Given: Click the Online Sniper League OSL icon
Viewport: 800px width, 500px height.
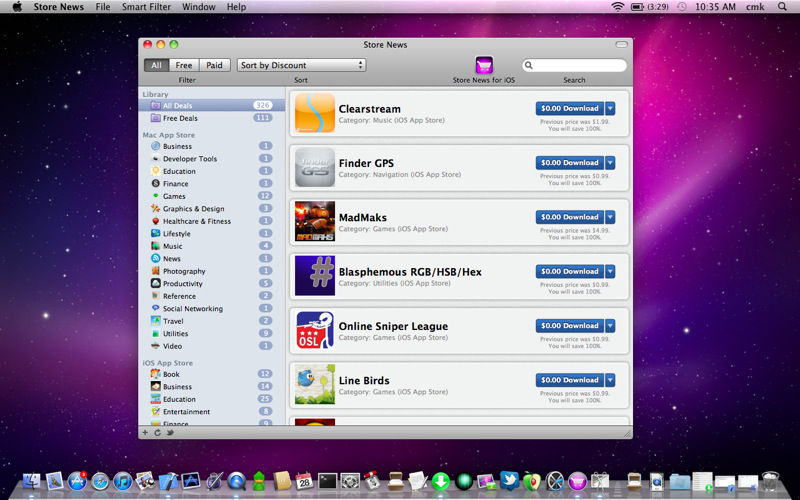Looking at the screenshot, I should [x=315, y=330].
